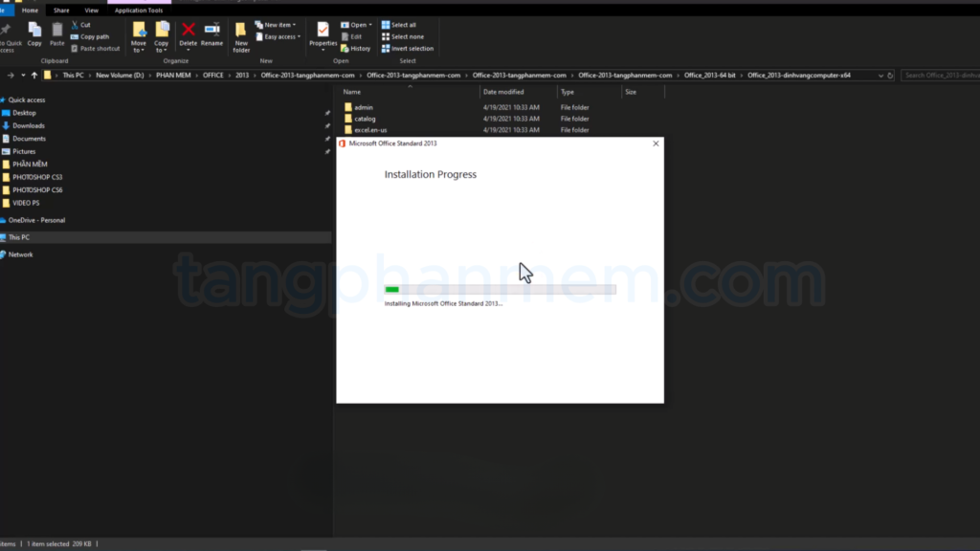980x551 pixels.
Task: Select Network in the navigation pane
Action: 21,254
